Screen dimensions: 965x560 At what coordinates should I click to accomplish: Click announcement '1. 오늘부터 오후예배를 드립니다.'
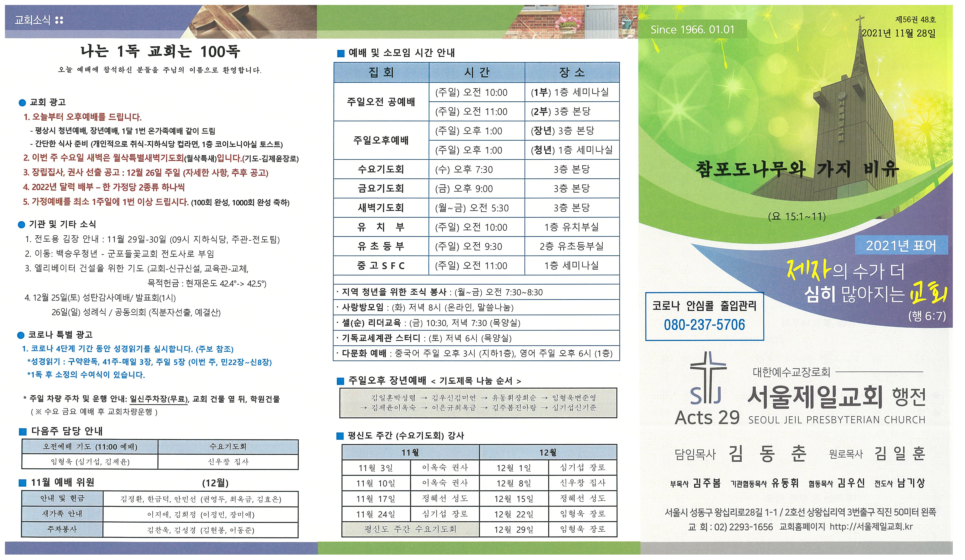click(x=83, y=117)
